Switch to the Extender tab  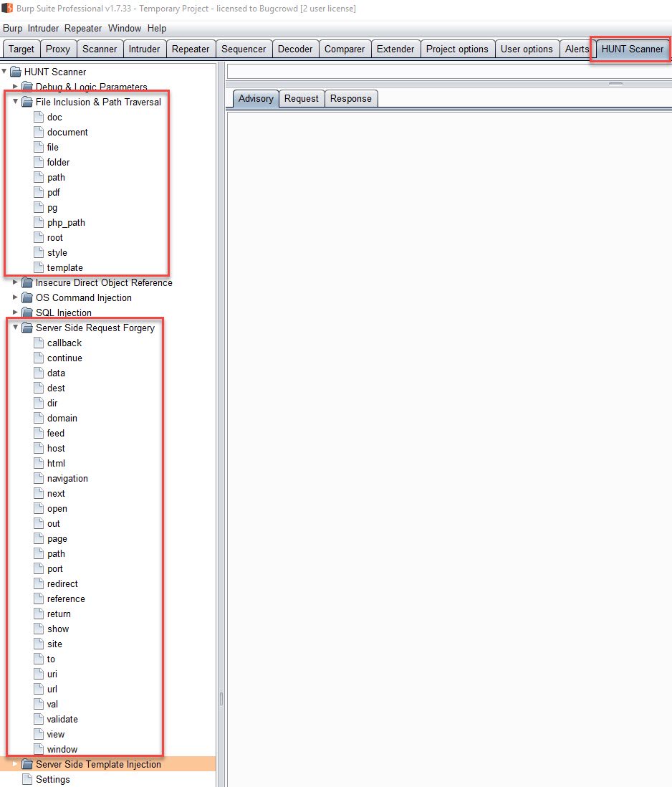click(x=395, y=49)
